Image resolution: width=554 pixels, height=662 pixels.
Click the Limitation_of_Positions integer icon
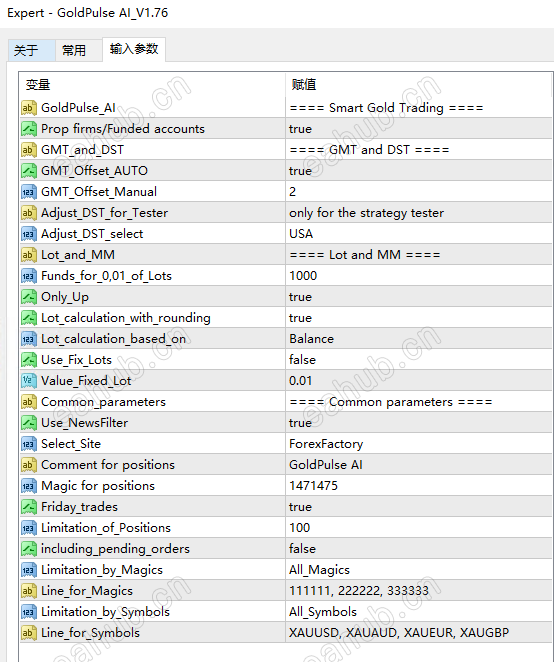coord(29,528)
